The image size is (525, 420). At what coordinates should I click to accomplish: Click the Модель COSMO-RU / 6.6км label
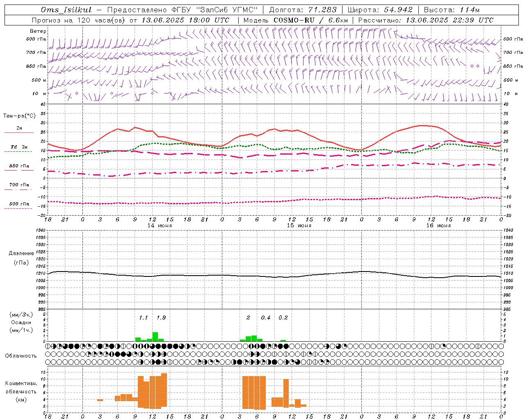tap(296, 20)
